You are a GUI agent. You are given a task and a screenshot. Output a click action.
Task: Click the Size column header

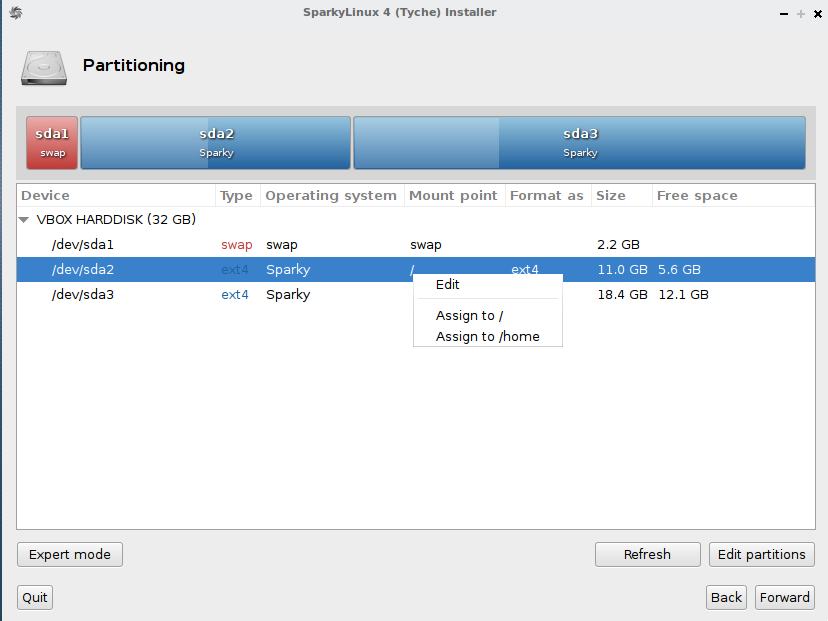[622, 195]
